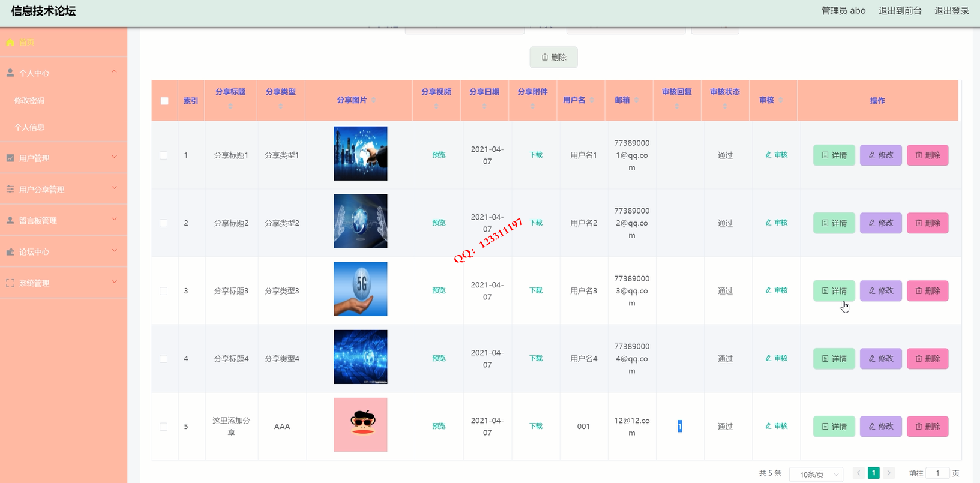Open 修改密码 in sidebar
The height and width of the screenshot is (483, 980).
(x=29, y=101)
